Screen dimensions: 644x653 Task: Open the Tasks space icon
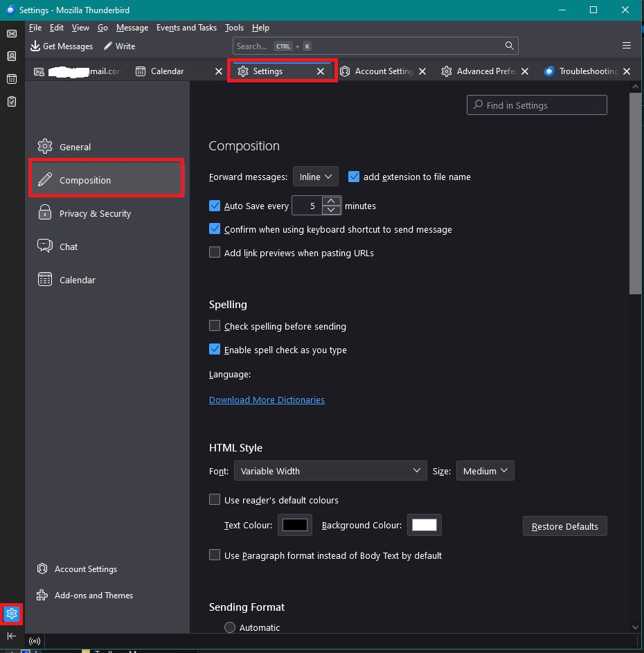pyautogui.click(x=12, y=101)
